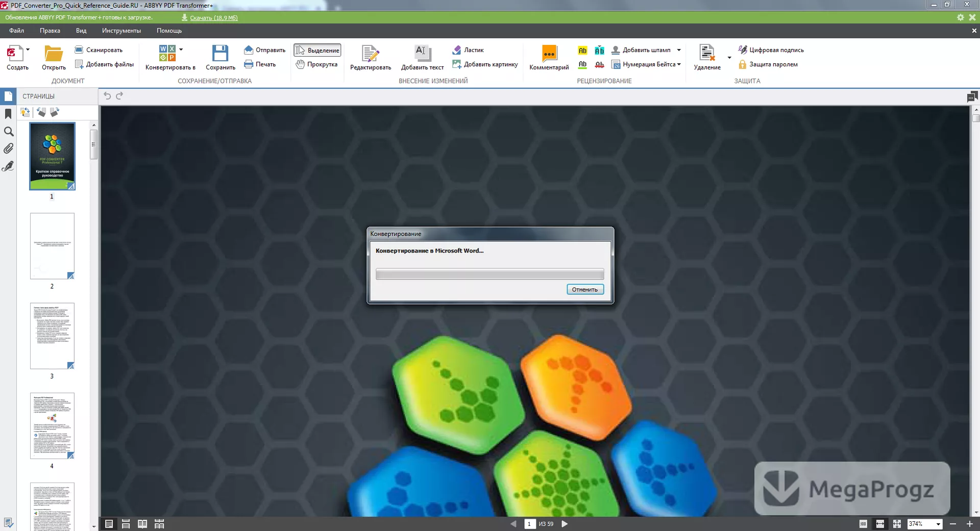Viewport: 980px width, 531px height.
Task: Open the Файл menu
Action: tap(16, 31)
